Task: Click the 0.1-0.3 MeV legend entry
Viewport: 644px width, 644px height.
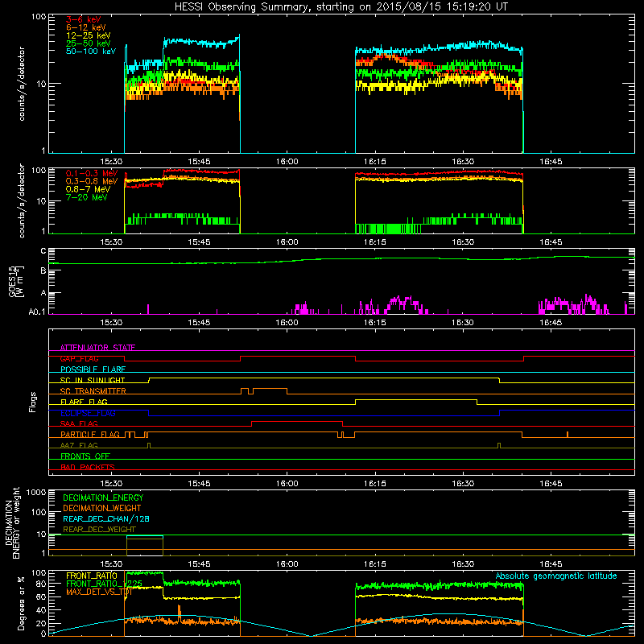Action: coord(92,173)
